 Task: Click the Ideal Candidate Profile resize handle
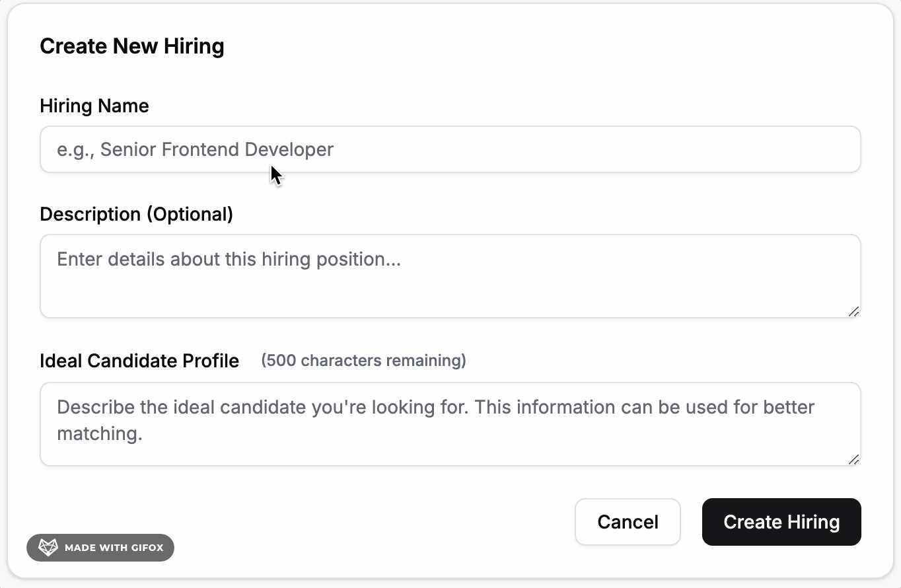click(853, 459)
